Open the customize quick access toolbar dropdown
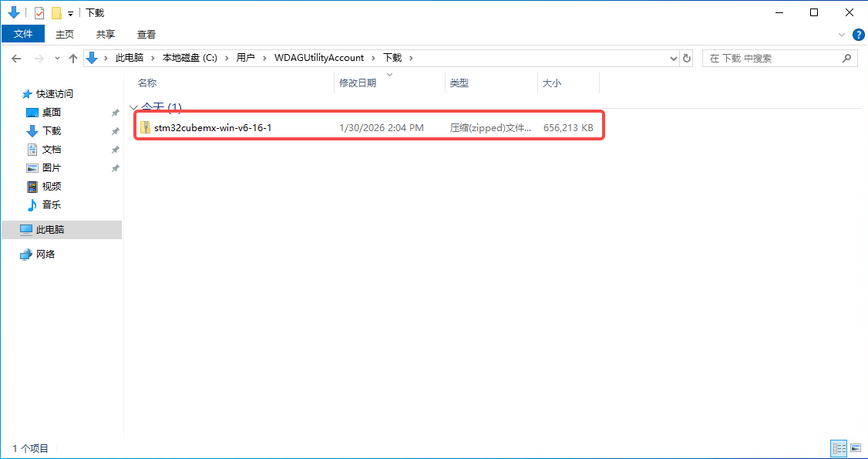This screenshot has height=459, width=868. (x=70, y=14)
